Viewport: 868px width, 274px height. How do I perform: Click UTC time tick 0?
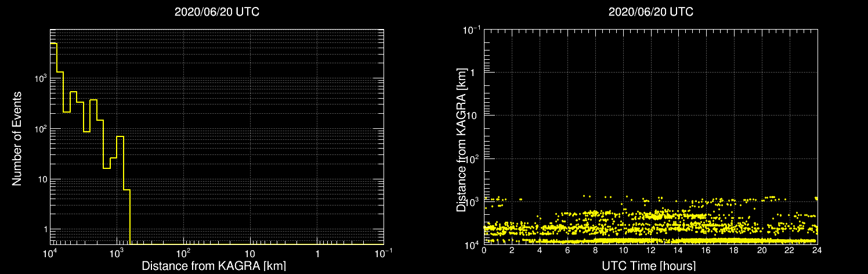[x=484, y=251]
